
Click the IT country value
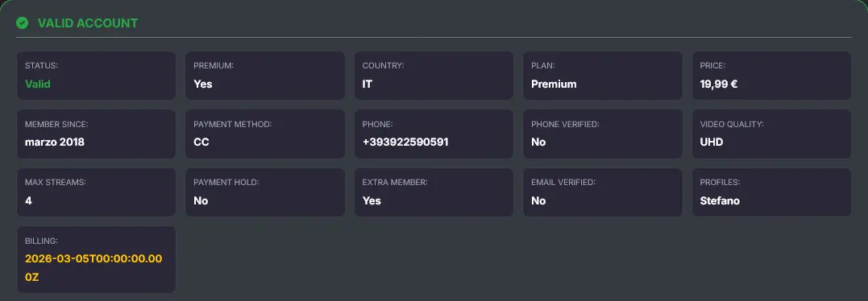[x=368, y=84]
